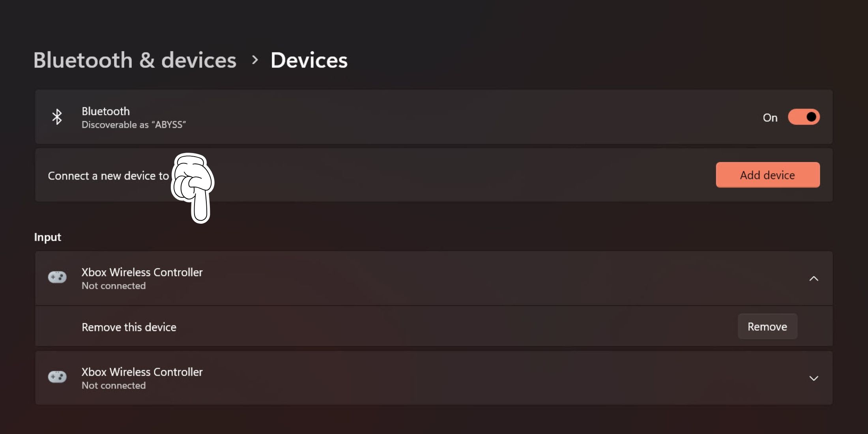Select the second Xbox Wireless Controller name
This screenshot has height=434, width=868.
click(x=142, y=372)
